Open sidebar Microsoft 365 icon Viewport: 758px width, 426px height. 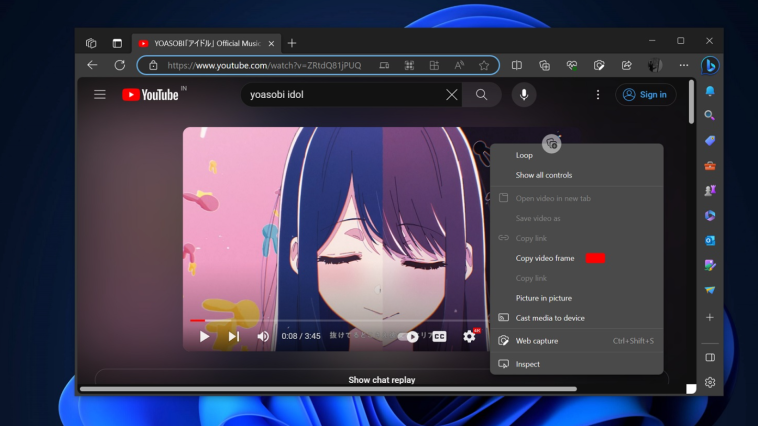click(710, 215)
